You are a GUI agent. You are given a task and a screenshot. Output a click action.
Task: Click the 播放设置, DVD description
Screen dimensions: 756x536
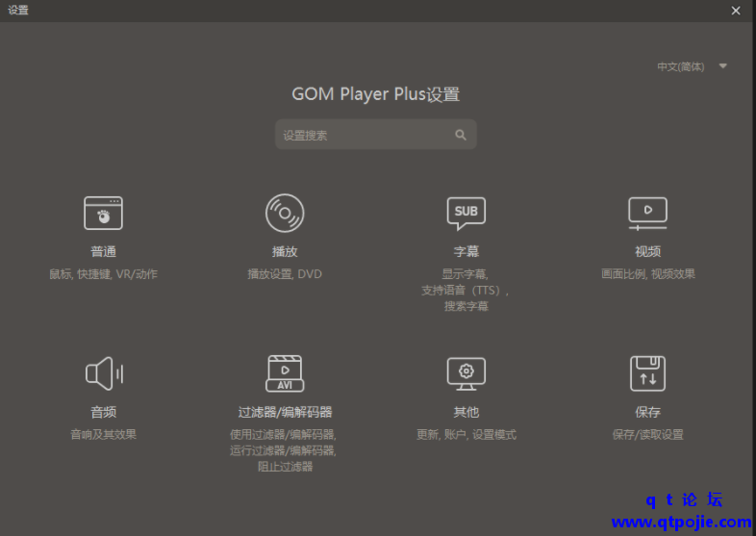coord(285,274)
